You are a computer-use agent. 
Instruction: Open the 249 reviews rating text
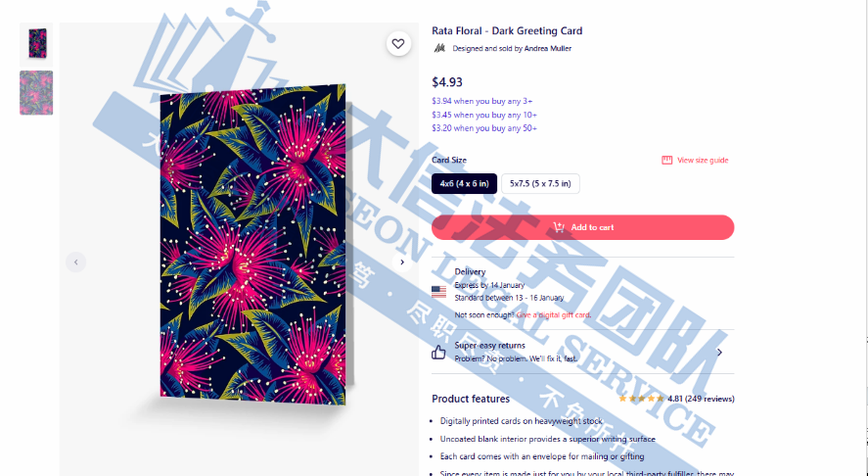click(x=701, y=399)
